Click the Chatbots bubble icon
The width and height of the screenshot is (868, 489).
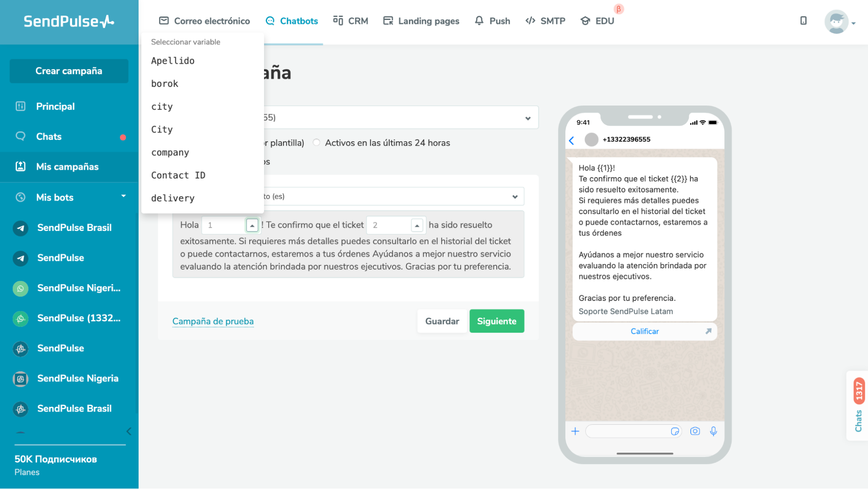pyautogui.click(x=270, y=21)
